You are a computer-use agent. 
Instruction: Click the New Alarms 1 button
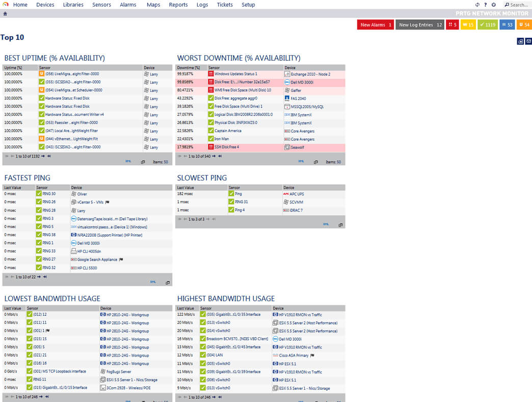(375, 24)
